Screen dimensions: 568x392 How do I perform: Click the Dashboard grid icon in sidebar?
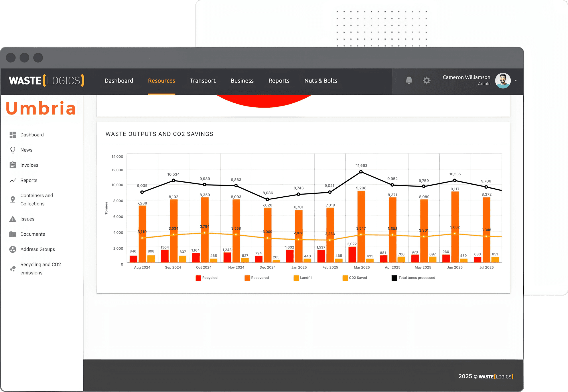point(13,135)
